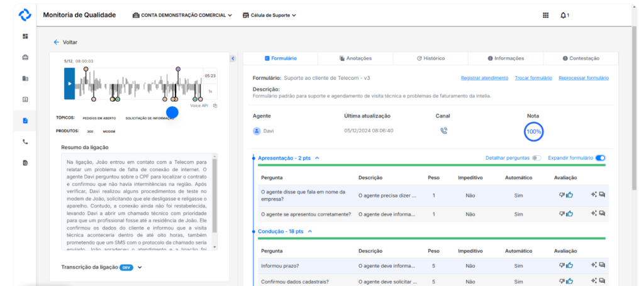Turn off 'Expandir formulário' toggle

coord(600,158)
